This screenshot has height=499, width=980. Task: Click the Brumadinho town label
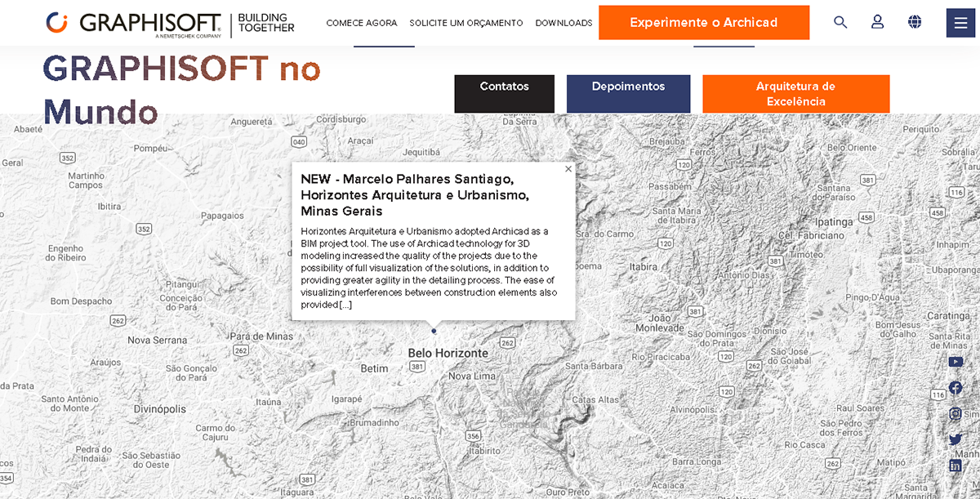coord(375,423)
